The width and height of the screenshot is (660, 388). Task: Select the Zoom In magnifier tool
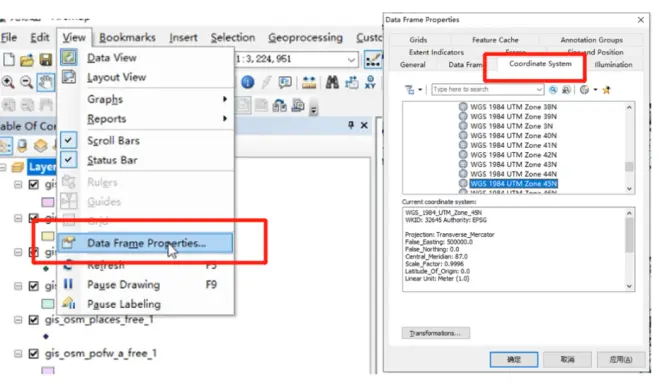[x=8, y=82]
